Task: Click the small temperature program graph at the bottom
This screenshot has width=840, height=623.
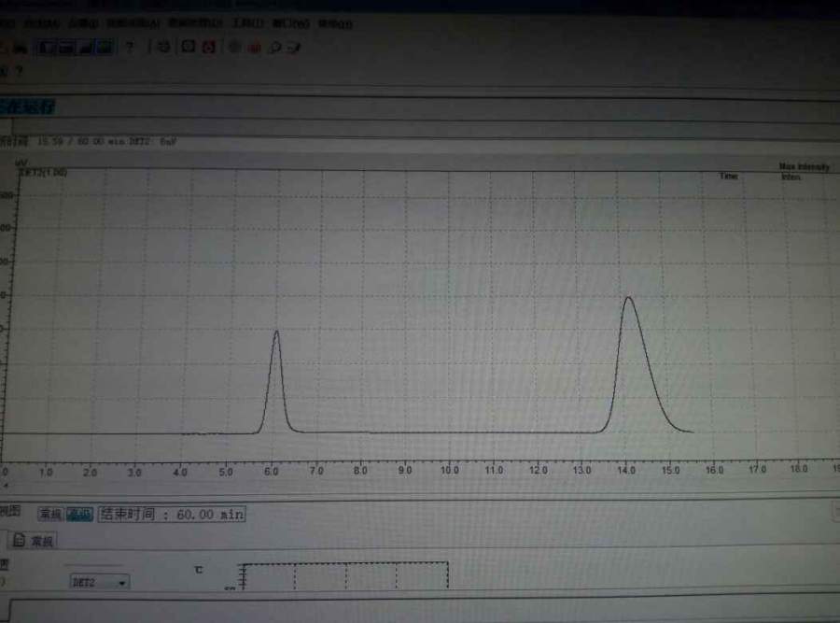Action: pos(345,575)
